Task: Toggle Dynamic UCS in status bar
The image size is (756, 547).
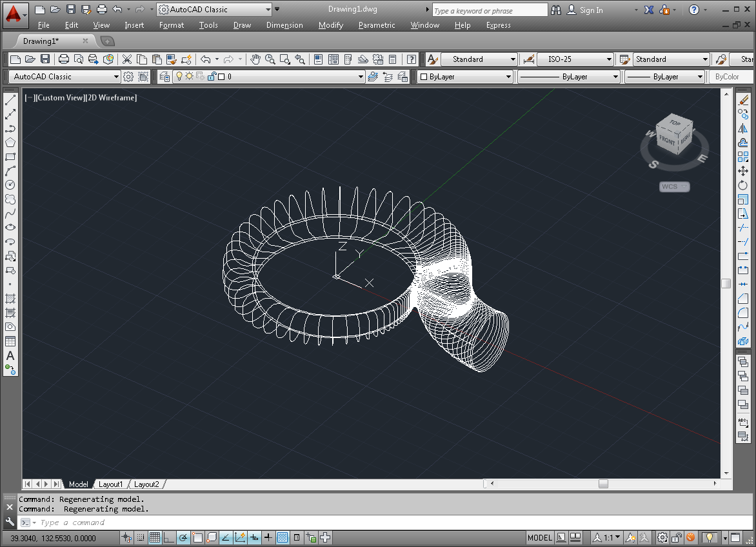Action: 240,537
